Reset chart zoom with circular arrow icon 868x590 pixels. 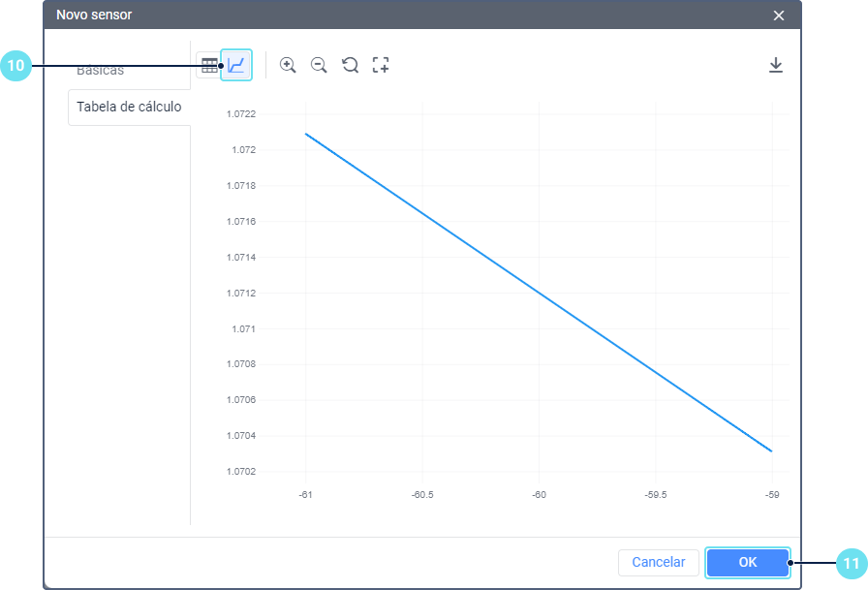350,65
